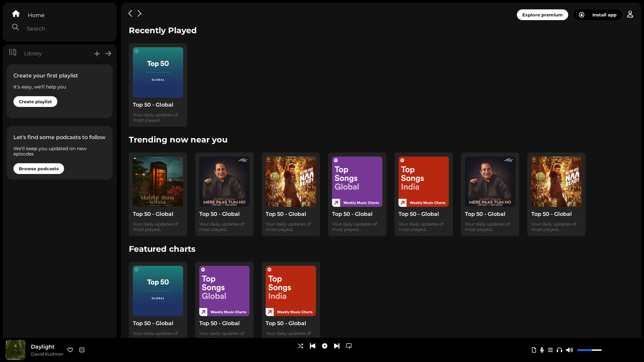
Task: Open the Top 50 Global card in Featured charts
Action: click(x=158, y=300)
